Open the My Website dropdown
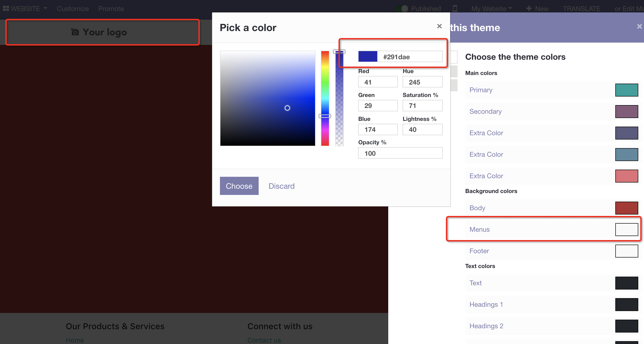 (x=491, y=9)
